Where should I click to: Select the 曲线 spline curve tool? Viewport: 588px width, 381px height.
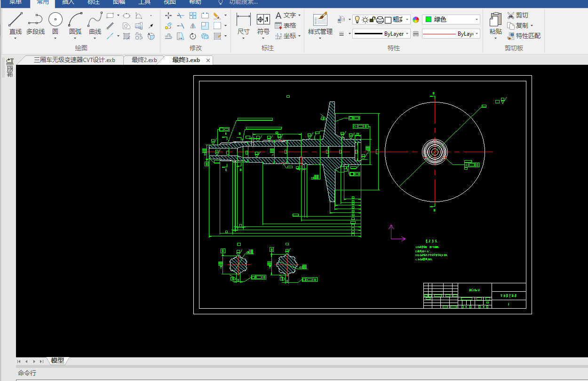point(95,23)
